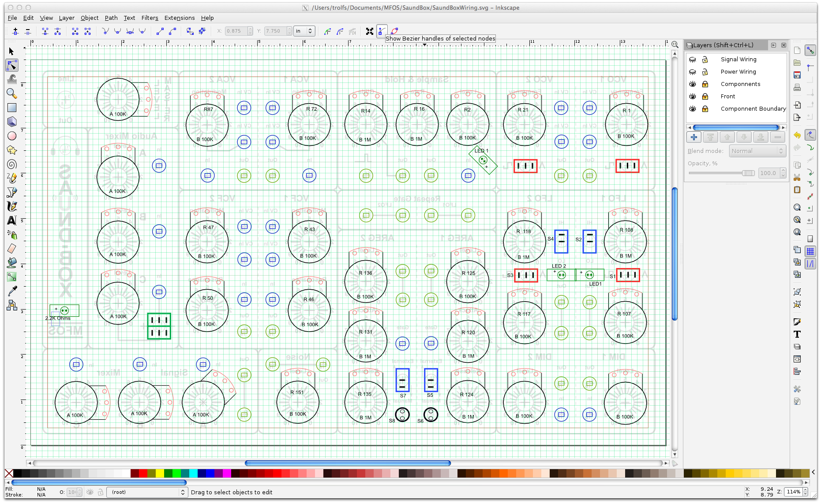The height and width of the screenshot is (504, 821).
Task: Open the Extensions menu
Action: click(x=179, y=18)
